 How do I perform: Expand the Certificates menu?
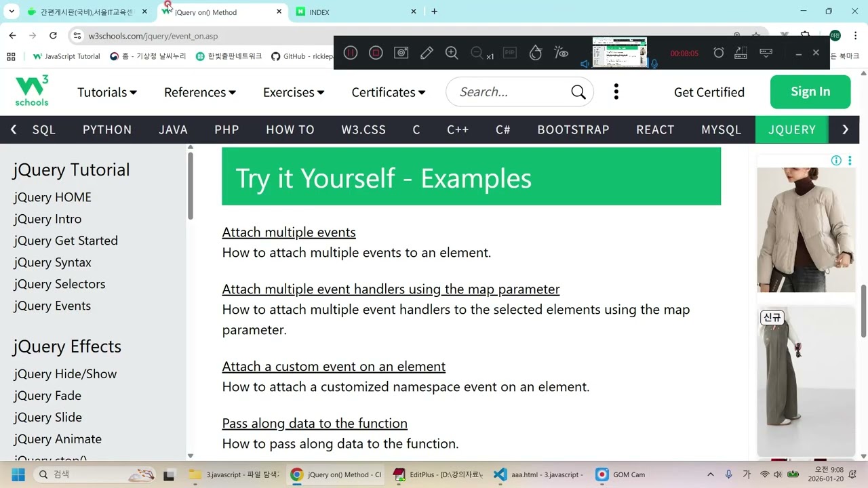click(389, 92)
